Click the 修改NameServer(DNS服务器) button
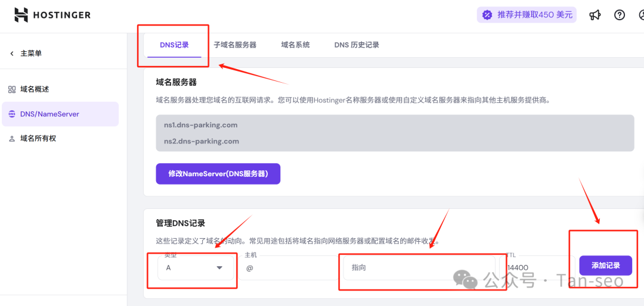The height and width of the screenshot is (306, 644). (218, 174)
